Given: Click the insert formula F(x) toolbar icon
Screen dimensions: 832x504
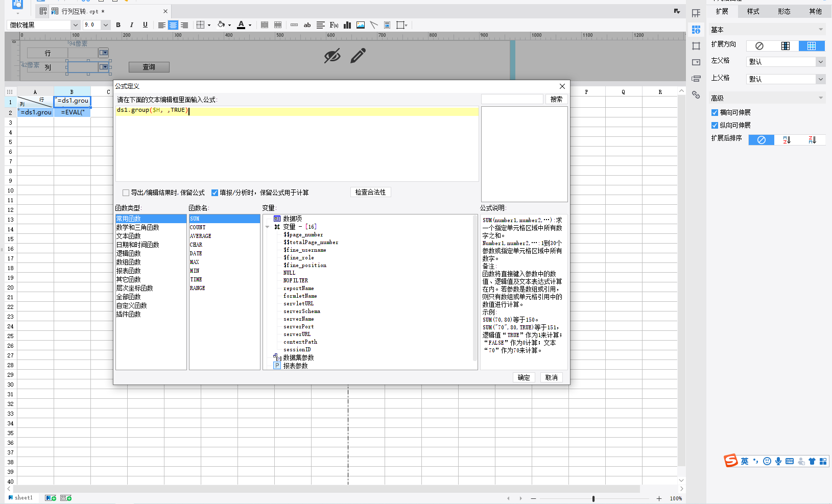Looking at the screenshot, I should 334,25.
